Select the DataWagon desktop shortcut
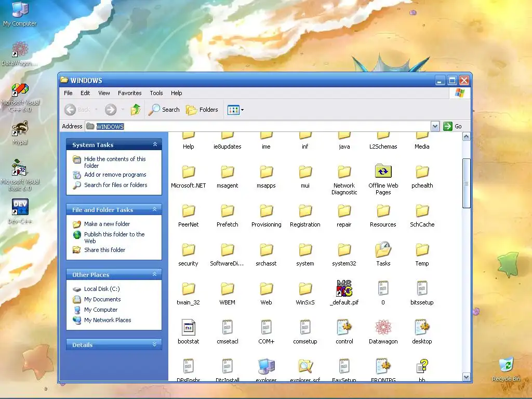 click(20, 54)
